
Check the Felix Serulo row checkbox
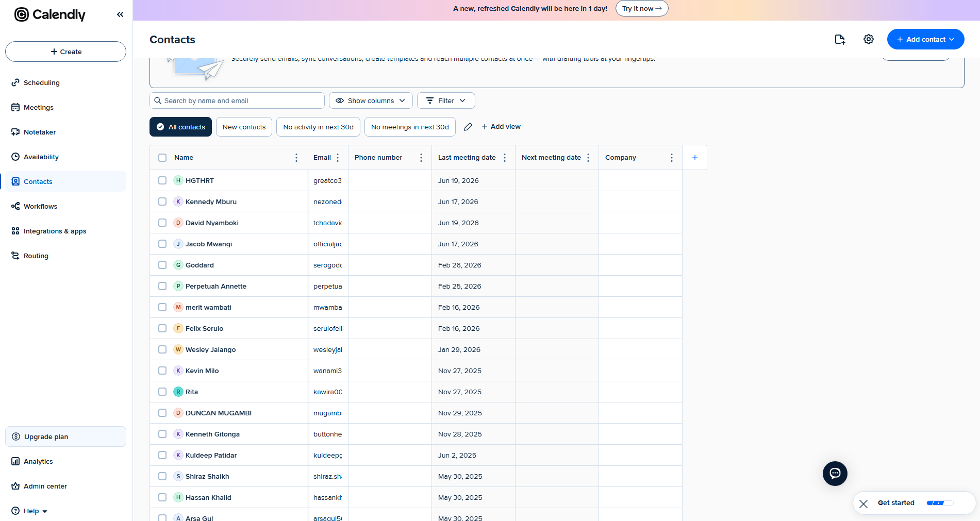pyautogui.click(x=162, y=328)
